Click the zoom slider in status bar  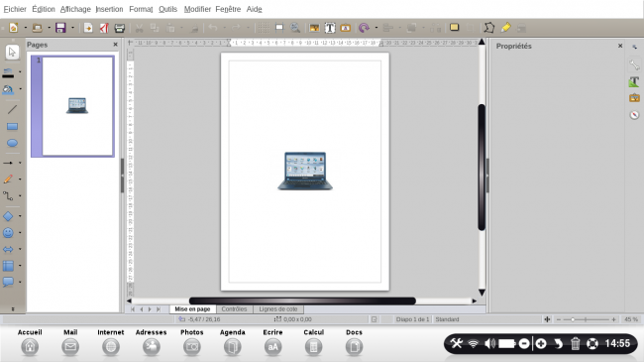(x=586, y=319)
